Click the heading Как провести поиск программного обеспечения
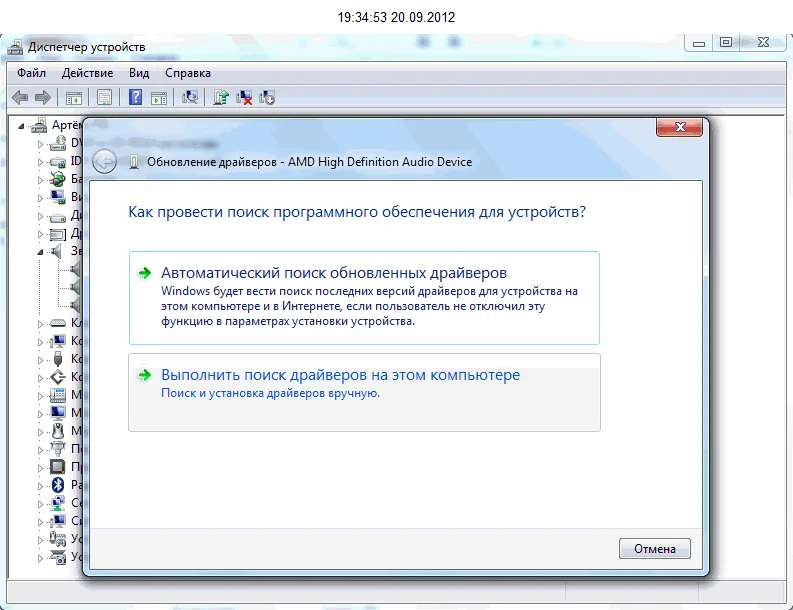 [357, 211]
